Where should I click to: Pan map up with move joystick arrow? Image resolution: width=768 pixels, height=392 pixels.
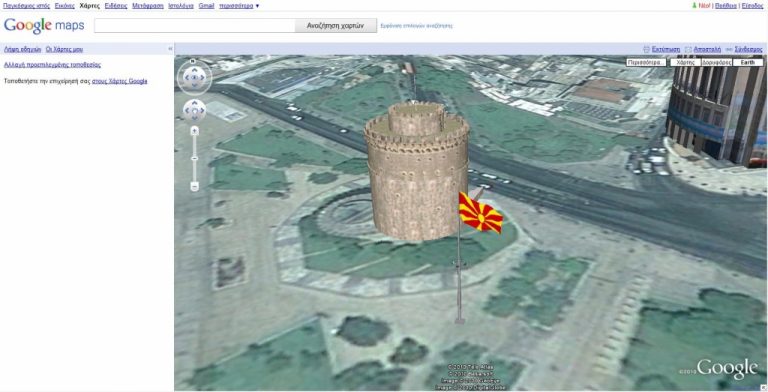194,103
